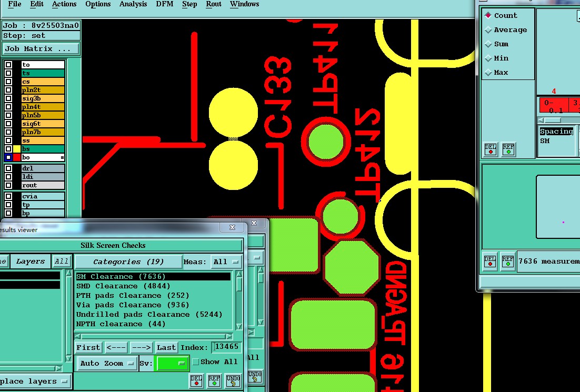
Task: Select layer ldi in the layer list
Action: [x=43, y=177]
